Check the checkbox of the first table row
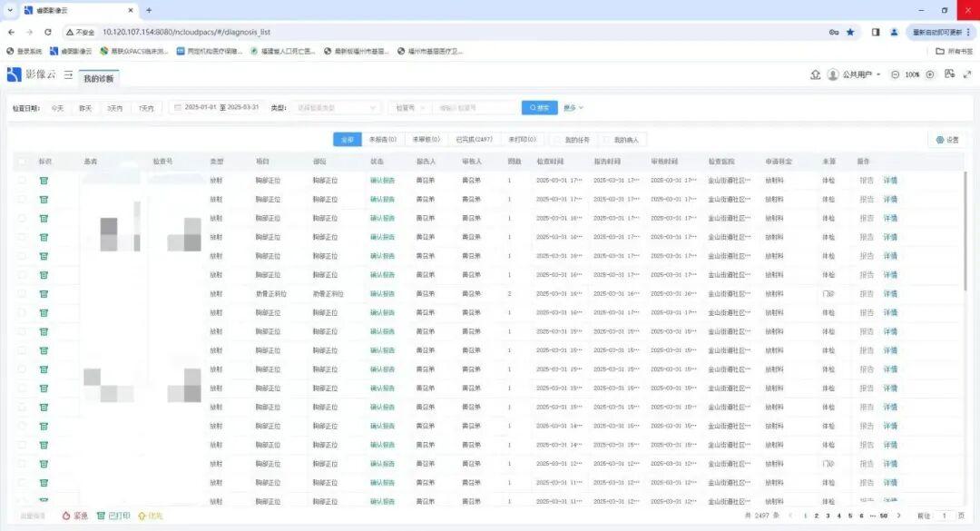Screen dimensions: 980x531 tap(24, 180)
